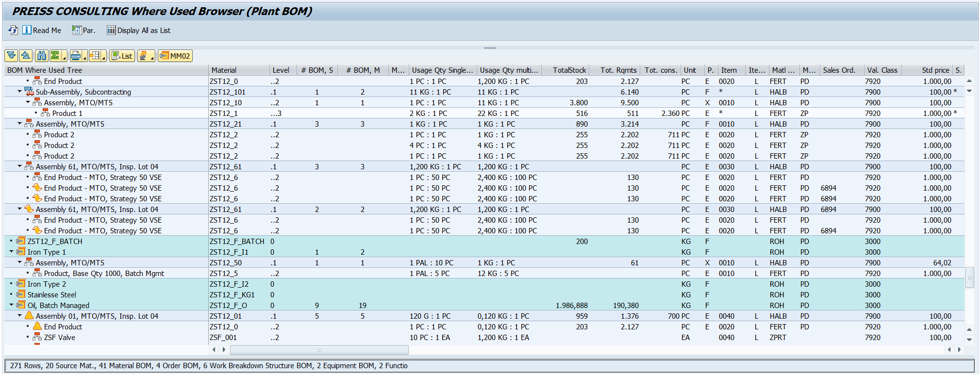Screen dimensions: 980x374
Task: Open dropdown arrow next to Sigma icon
Action: click(64, 58)
